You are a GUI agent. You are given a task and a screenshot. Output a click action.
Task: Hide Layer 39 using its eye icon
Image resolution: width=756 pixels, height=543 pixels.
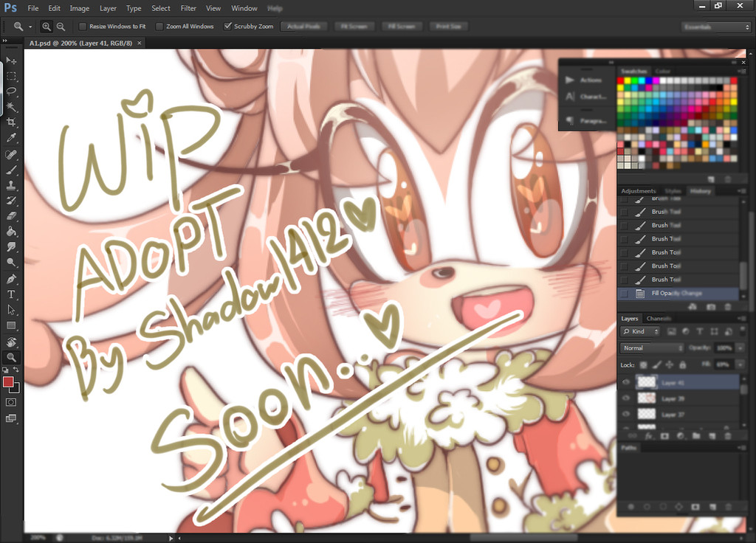(x=626, y=398)
